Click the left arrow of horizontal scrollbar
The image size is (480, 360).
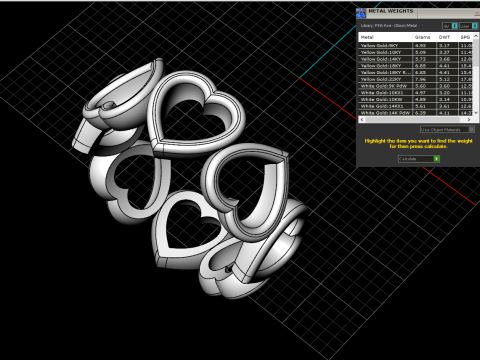[362, 119]
